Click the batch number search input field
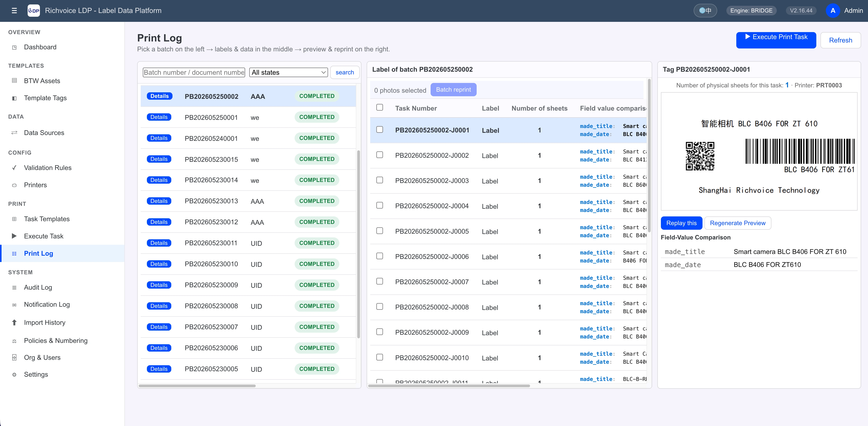Image resolution: width=868 pixels, height=426 pixels. (194, 73)
